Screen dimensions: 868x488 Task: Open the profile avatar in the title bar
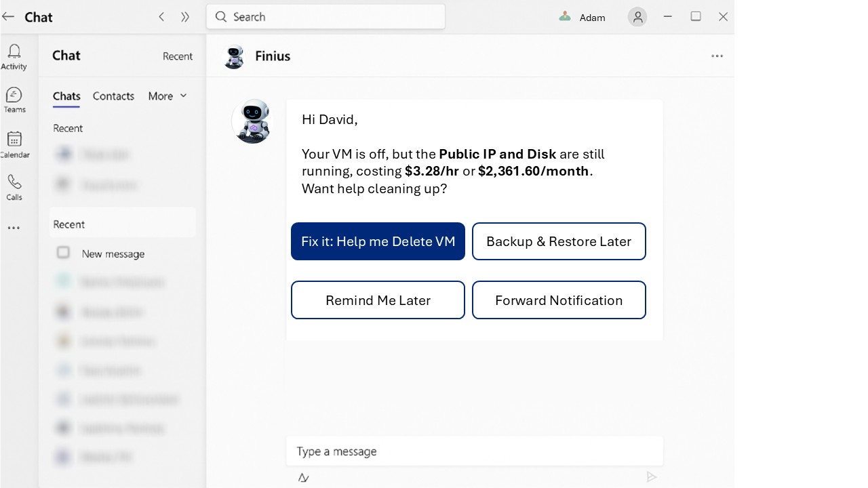[637, 17]
